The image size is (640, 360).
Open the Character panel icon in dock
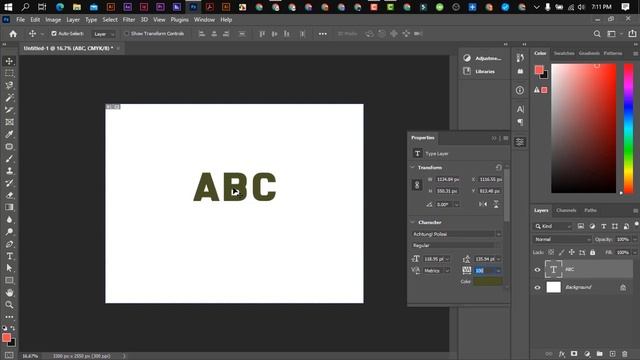tap(520, 109)
